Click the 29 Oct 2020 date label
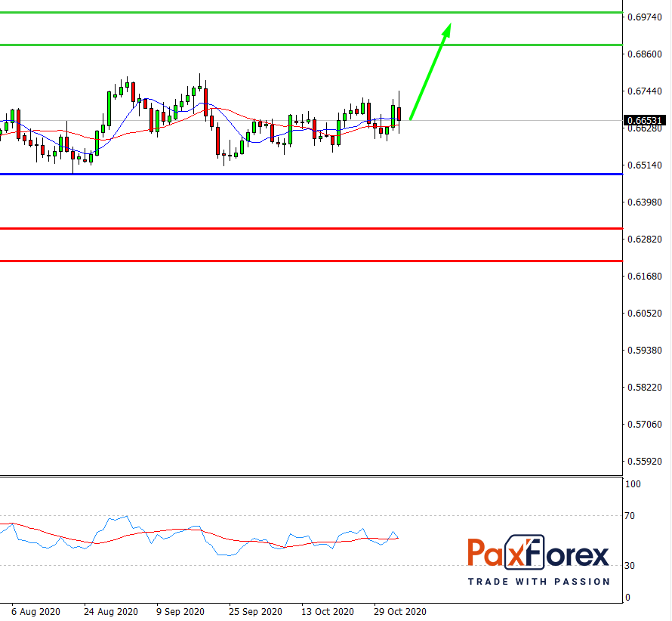Screen dimensions: 672x621 tap(400, 612)
